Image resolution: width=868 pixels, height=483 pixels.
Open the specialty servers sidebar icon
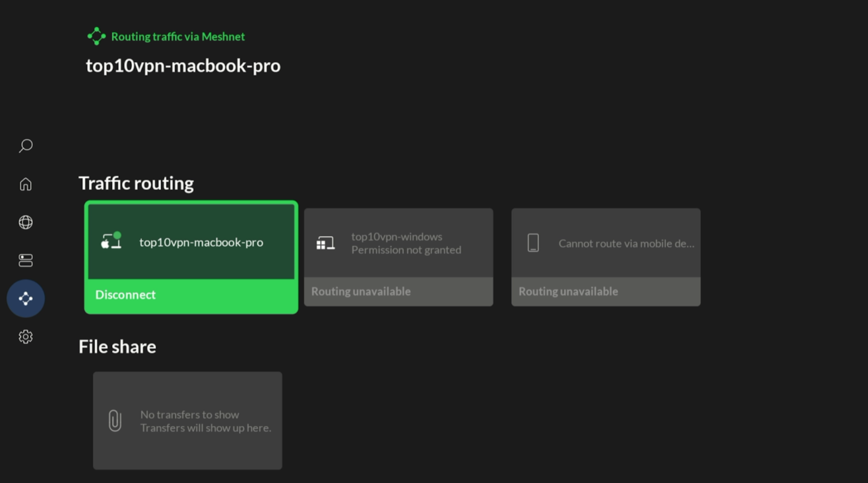tap(26, 260)
